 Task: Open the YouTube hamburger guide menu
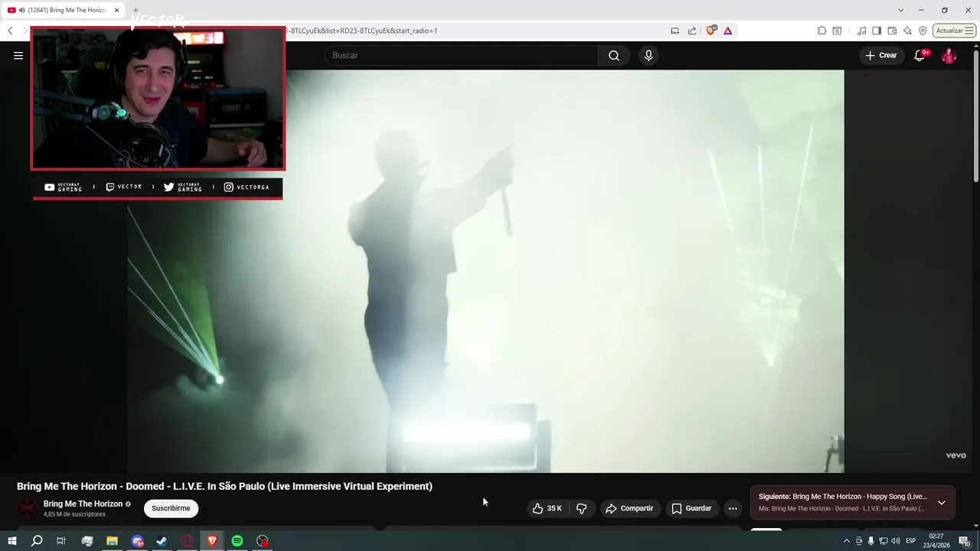click(x=18, y=55)
